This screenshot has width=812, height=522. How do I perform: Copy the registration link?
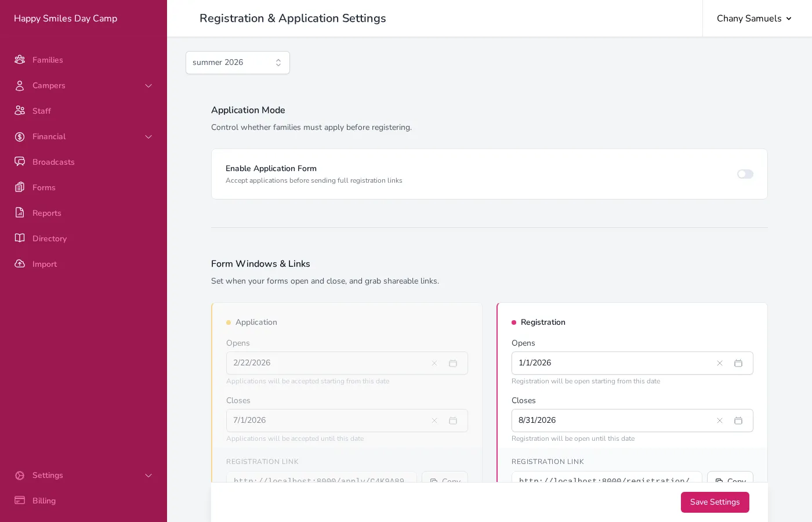pyautogui.click(x=730, y=477)
